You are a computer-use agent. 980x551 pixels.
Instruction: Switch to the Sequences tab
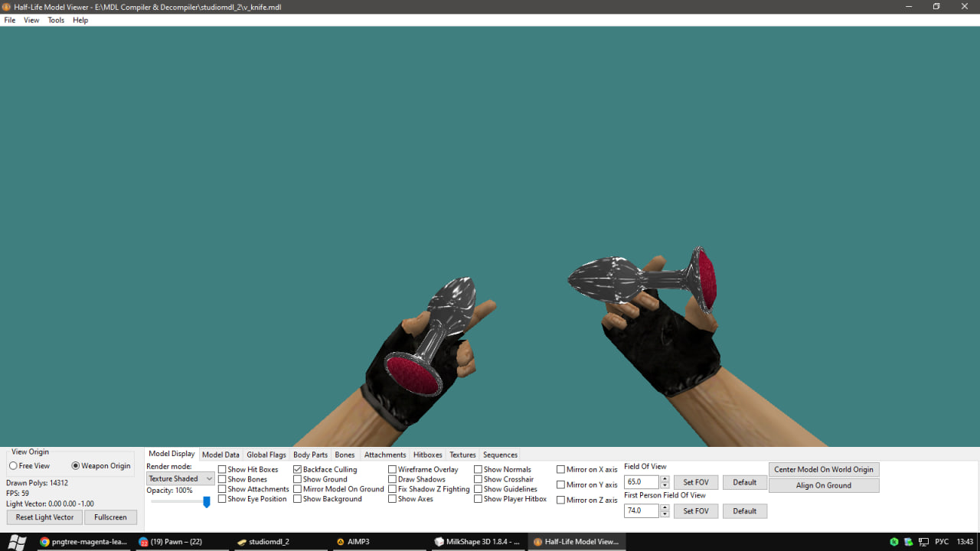coord(500,455)
